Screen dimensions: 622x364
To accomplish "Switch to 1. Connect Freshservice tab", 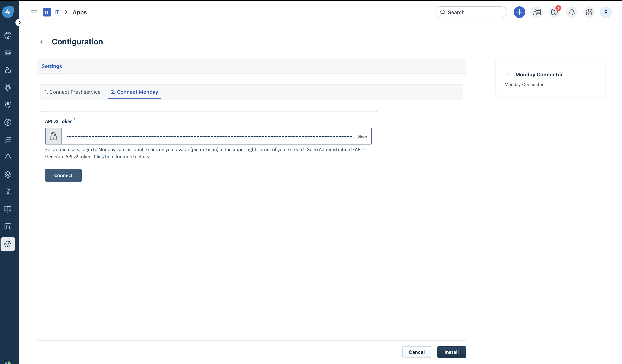I will tap(72, 92).
